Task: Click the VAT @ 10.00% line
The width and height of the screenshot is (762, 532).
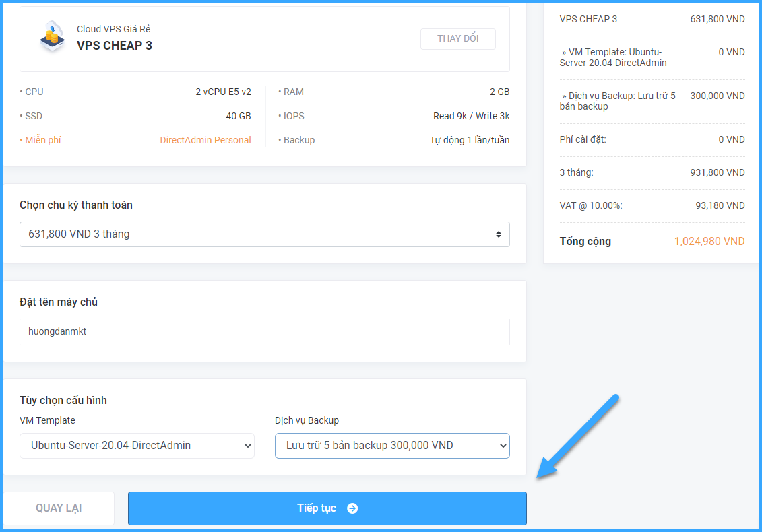Action: [x=590, y=205]
